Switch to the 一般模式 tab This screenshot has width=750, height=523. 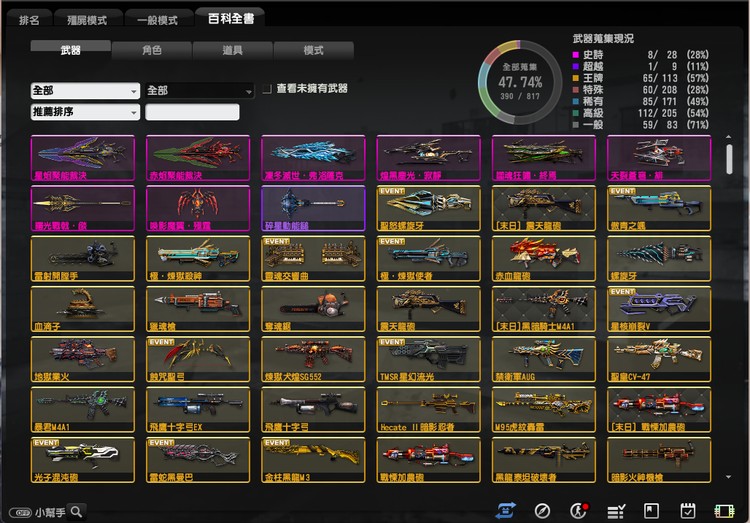click(158, 20)
